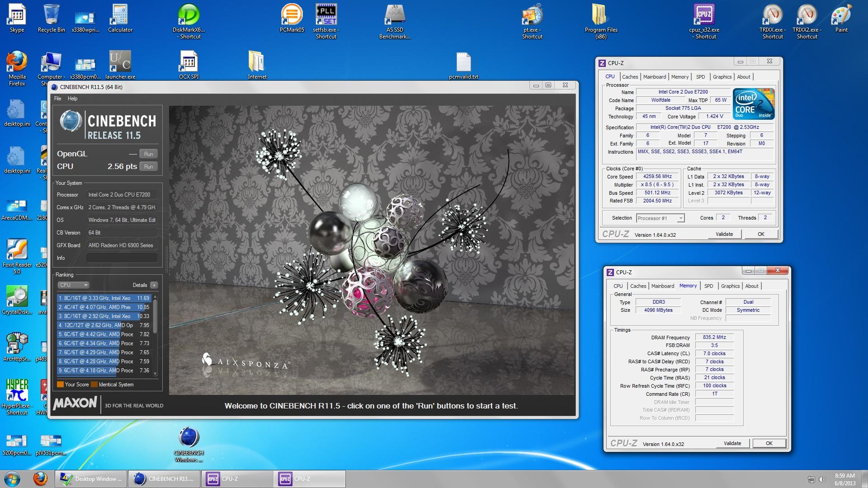Switch to Mainboard tab in top CPU-Z
Image resolution: width=868 pixels, height=488 pixels.
point(654,77)
